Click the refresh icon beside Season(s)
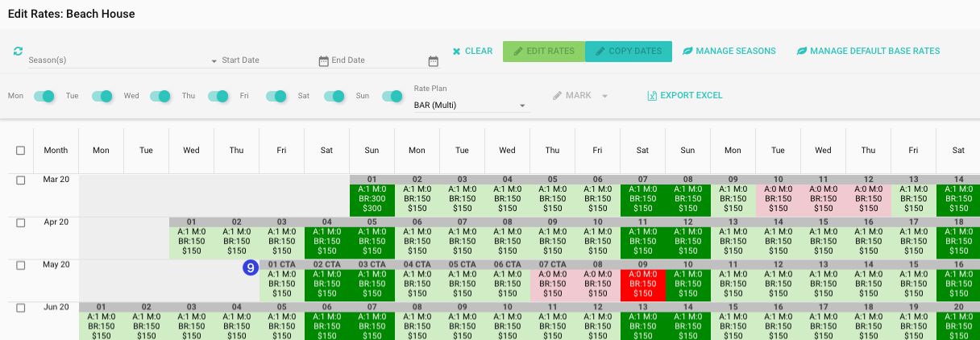Screen dimensions: 980x340 tap(18, 52)
